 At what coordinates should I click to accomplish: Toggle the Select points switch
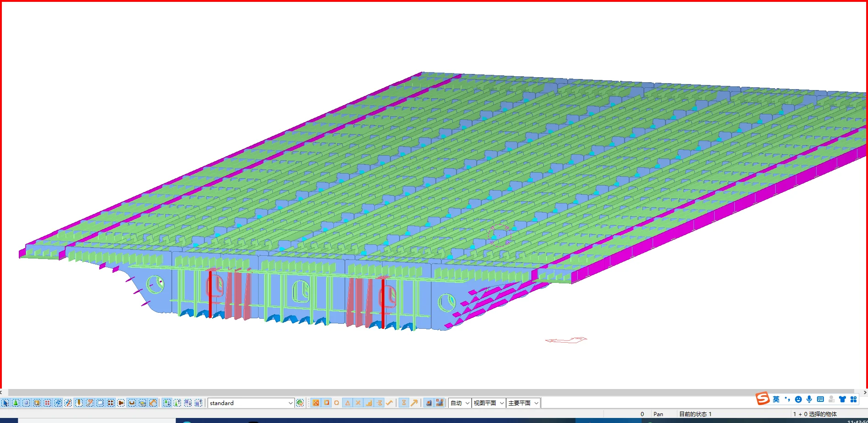47,403
